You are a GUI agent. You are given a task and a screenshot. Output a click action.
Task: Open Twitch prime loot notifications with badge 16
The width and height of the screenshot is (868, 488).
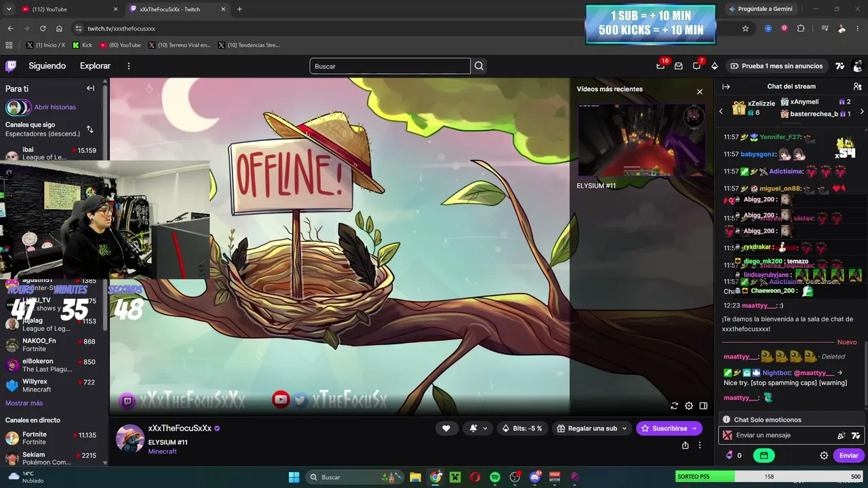tap(660, 66)
